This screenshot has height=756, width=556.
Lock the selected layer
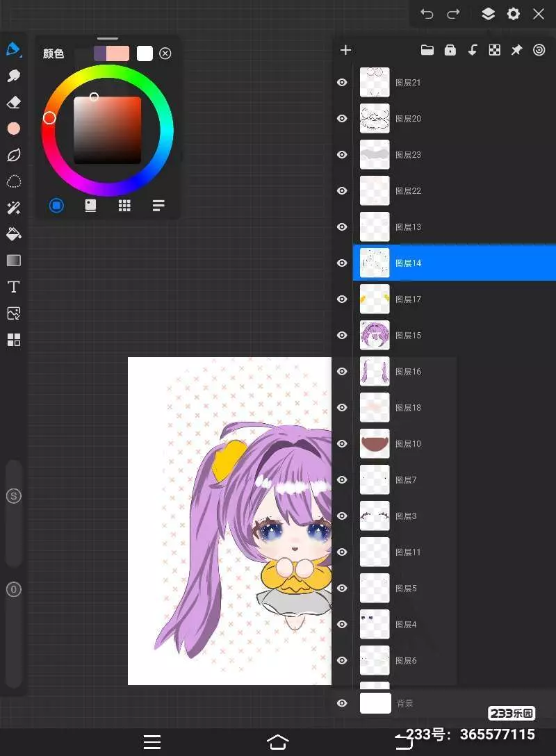450,50
